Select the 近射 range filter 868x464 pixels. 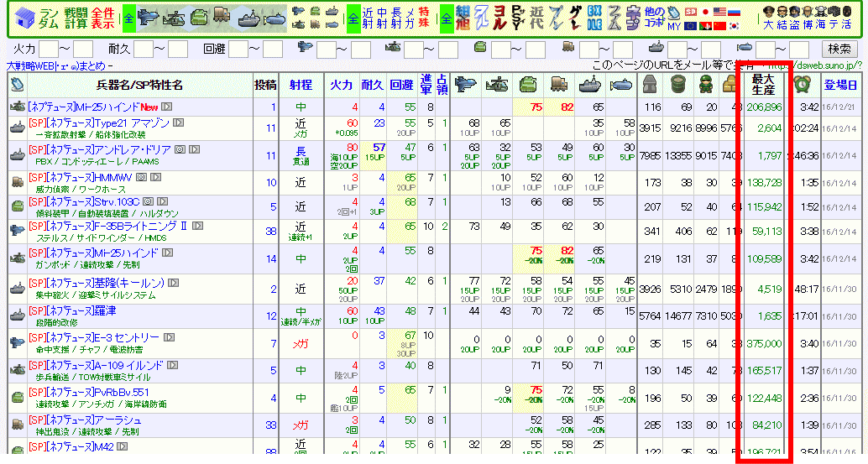(x=368, y=18)
